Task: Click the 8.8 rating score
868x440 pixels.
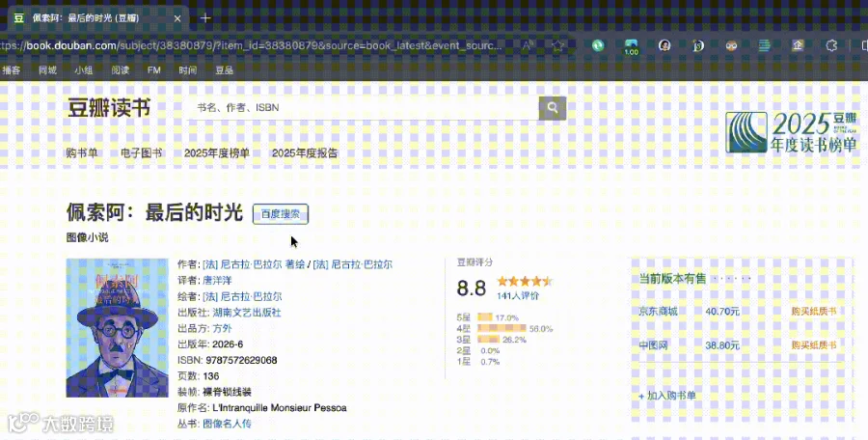Action: [472, 289]
